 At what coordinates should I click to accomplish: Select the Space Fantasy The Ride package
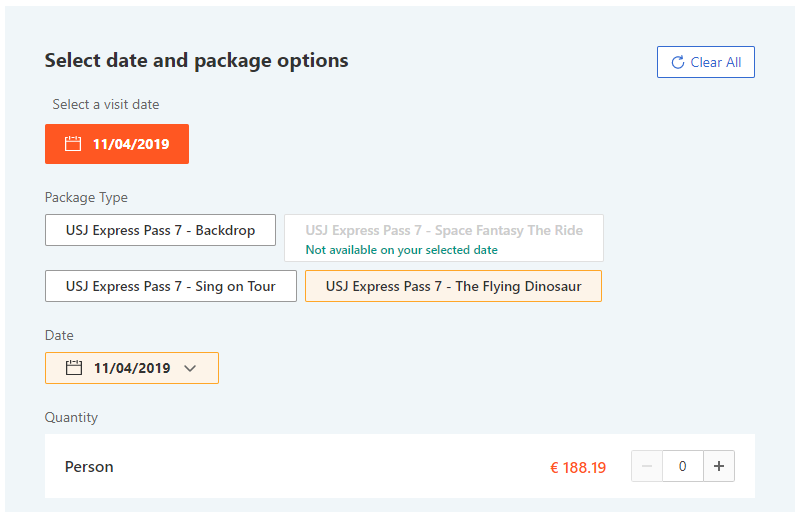point(444,238)
